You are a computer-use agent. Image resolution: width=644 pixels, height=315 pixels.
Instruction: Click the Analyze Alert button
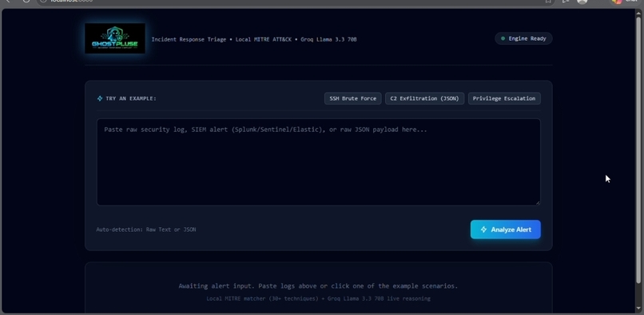click(x=505, y=229)
